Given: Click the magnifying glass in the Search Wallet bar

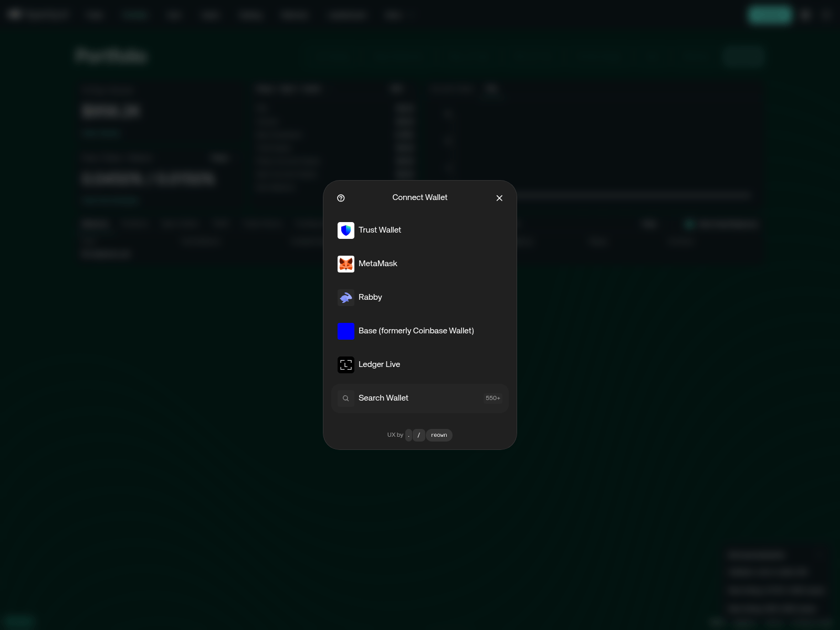Looking at the screenshot, I should tap(345, 398).
